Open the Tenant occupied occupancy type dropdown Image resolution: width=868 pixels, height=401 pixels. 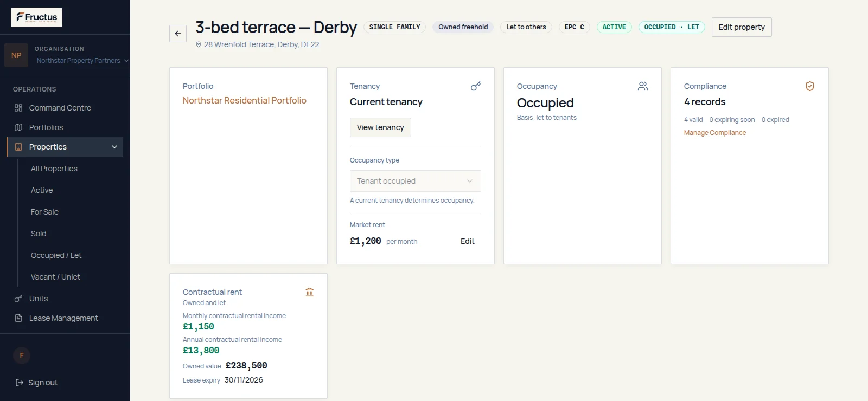tap(416, 181)
